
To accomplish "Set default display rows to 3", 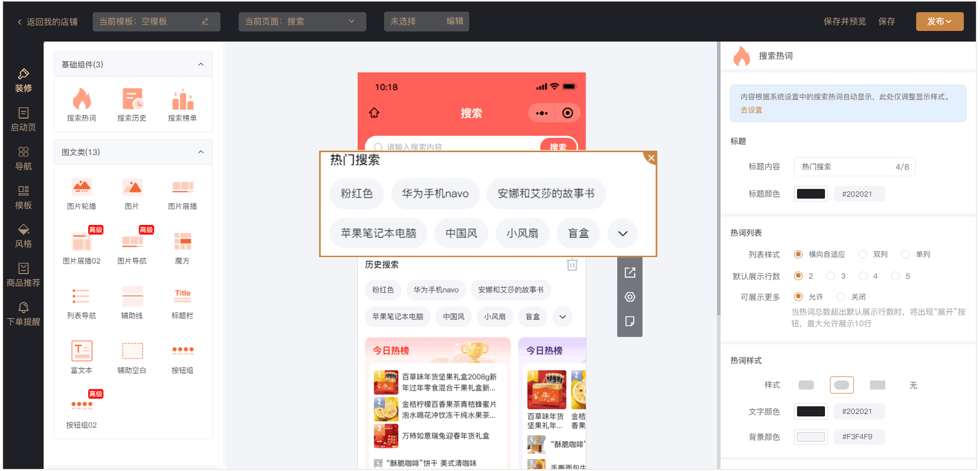I will tap(830, 276).
